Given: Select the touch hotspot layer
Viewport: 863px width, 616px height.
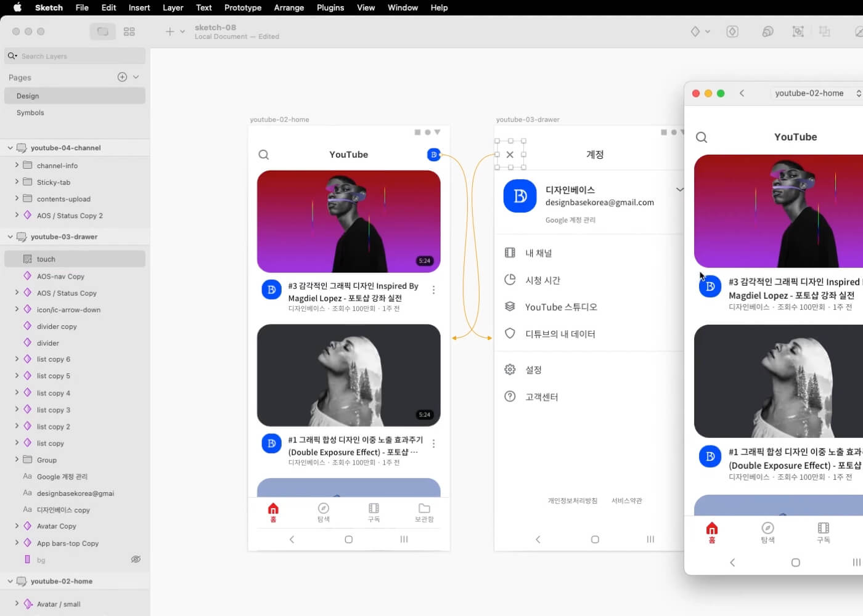Looking at the screenshot, I should pyautogui.click(x=75, y=259).
